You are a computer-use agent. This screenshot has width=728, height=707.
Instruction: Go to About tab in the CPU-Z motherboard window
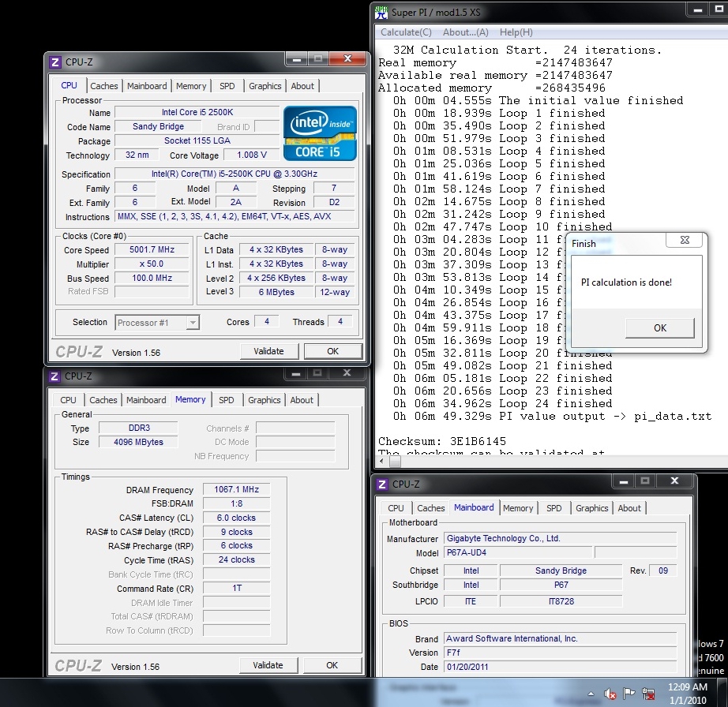629,508
